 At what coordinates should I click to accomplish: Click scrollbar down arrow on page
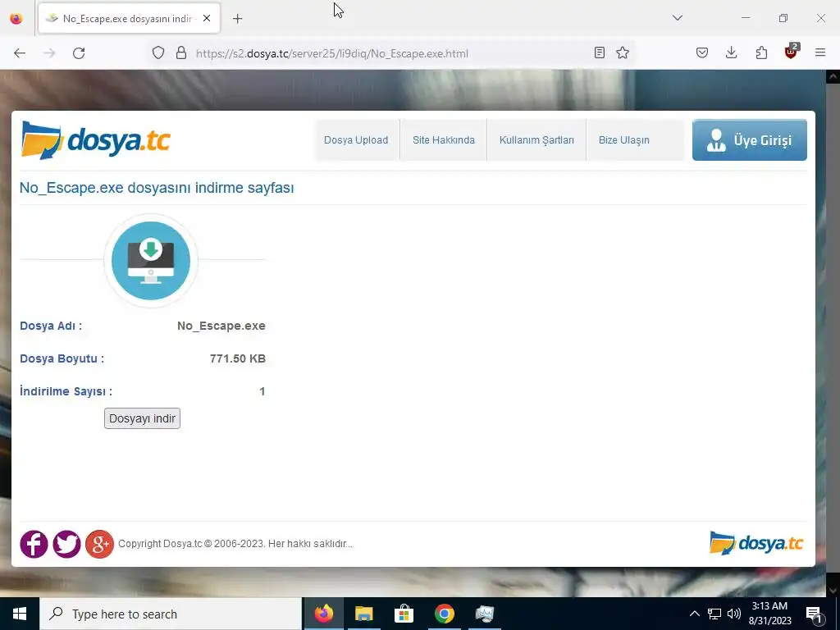point(833,591)
